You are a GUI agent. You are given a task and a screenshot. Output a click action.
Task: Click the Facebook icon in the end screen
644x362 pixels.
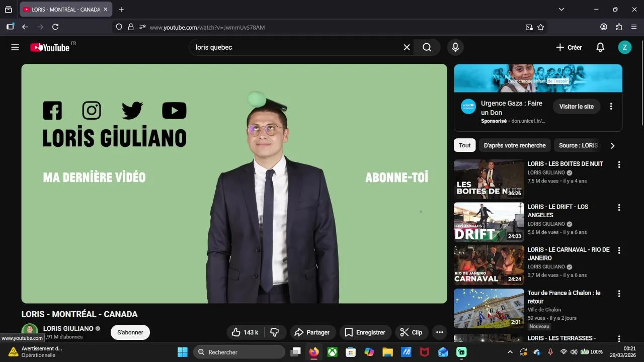tap(52, 110)
